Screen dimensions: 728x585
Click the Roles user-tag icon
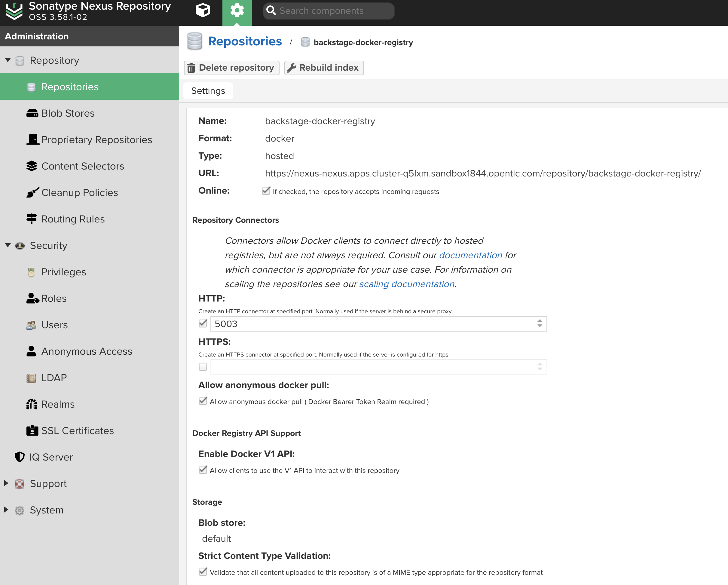(33, 298)
